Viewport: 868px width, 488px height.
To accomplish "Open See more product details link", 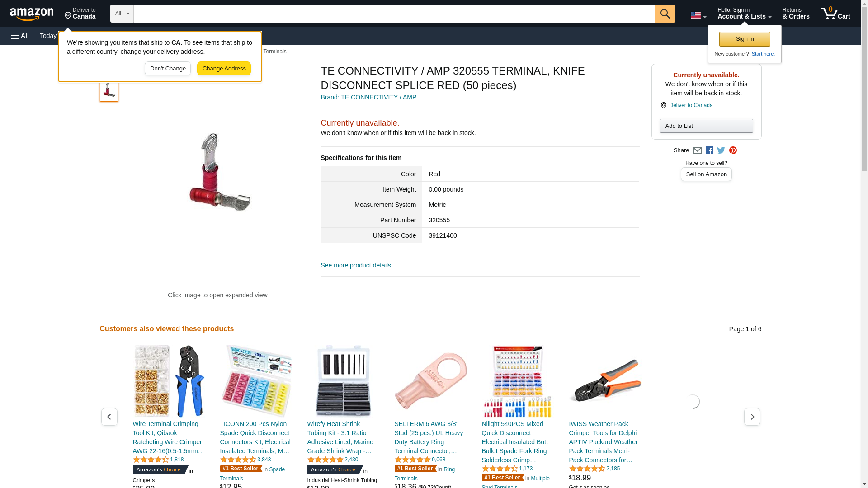I will pyautogui.click(x=356, y=265).
